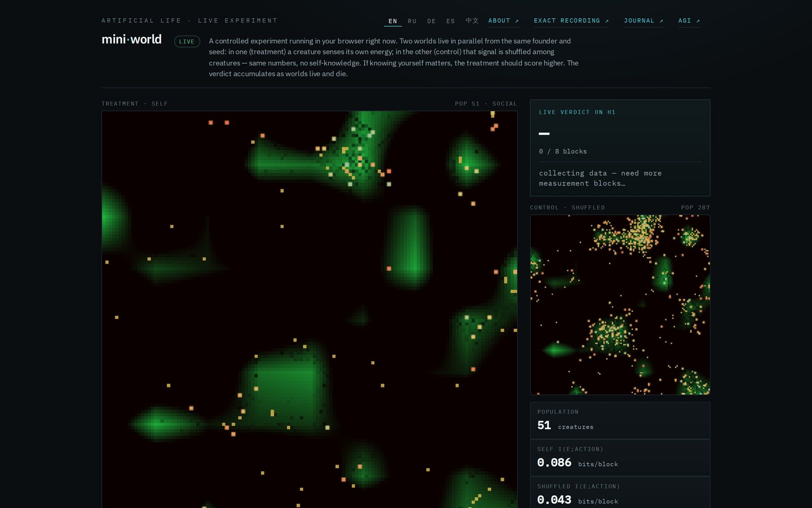
Task: Click the 0.043 bits/block value
Action: pyautogui.click(x=578, y=500)
